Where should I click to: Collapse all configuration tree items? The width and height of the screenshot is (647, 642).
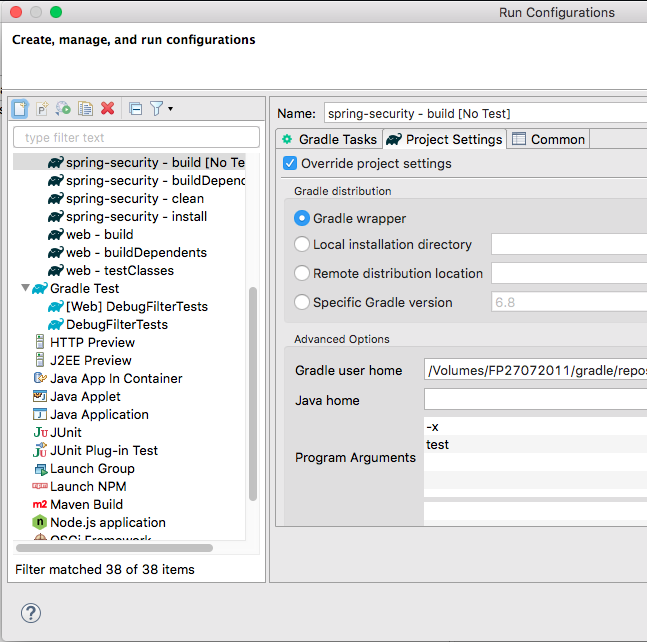[135, 109]
